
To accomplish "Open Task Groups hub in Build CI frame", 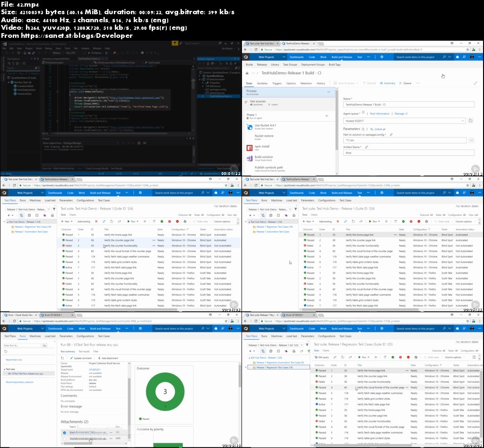I will tap(290, 64).
